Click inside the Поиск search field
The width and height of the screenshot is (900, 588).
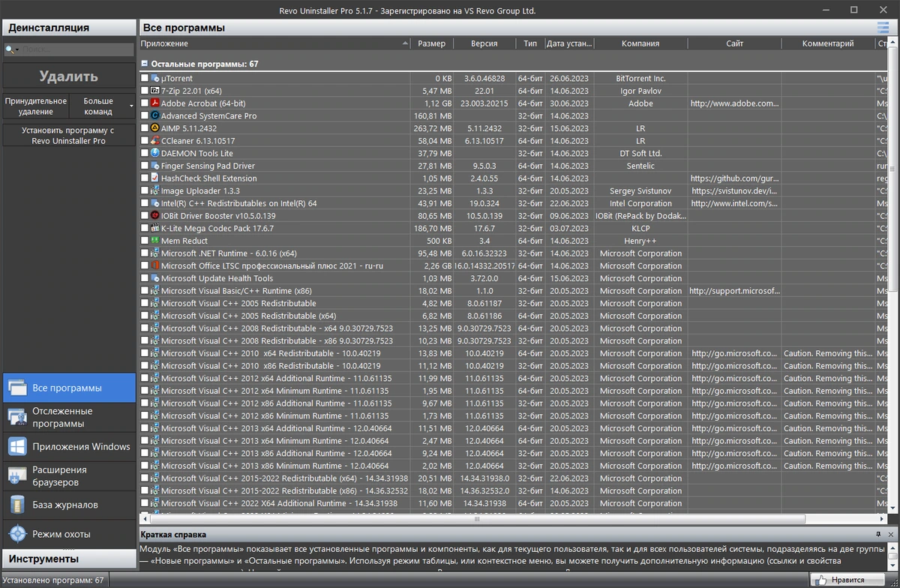[76, 49]
